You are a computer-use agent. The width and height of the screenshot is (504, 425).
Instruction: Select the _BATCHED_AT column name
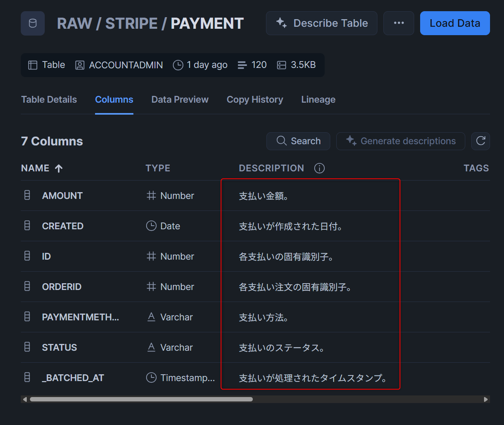73,378
